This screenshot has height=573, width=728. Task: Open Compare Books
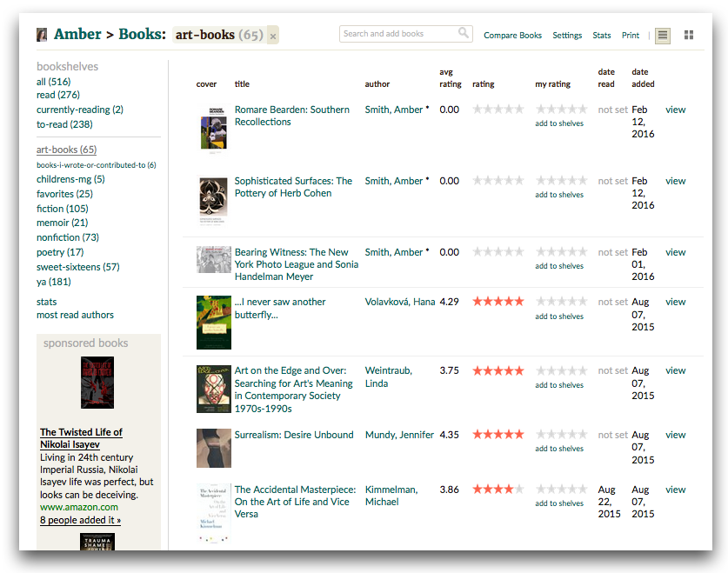click(512, 36)
